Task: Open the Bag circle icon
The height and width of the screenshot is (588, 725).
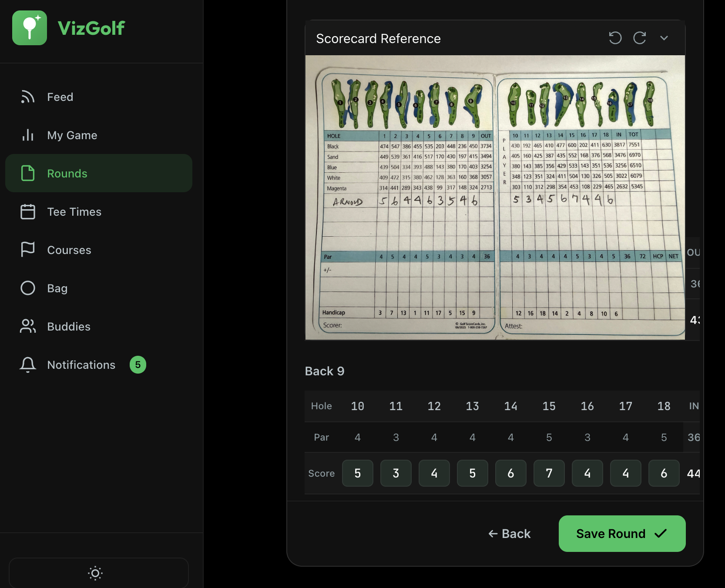Action: [x=27, y=288]
